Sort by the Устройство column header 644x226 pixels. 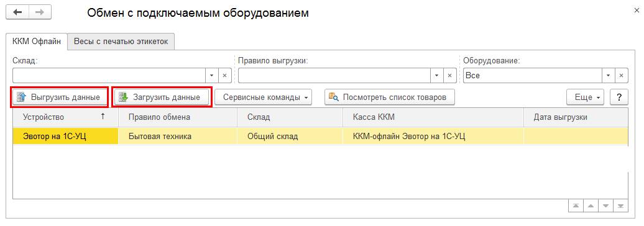(x=65, y=117)
